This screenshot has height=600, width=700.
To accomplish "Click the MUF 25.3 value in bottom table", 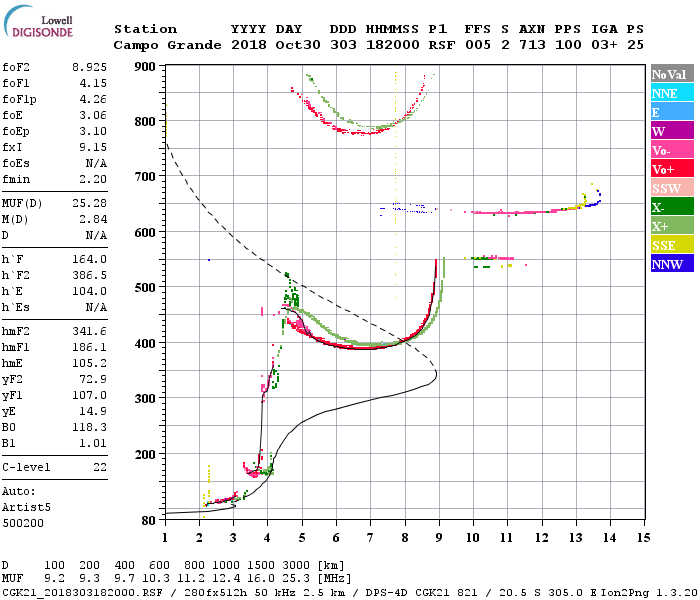I will [296, 579].
